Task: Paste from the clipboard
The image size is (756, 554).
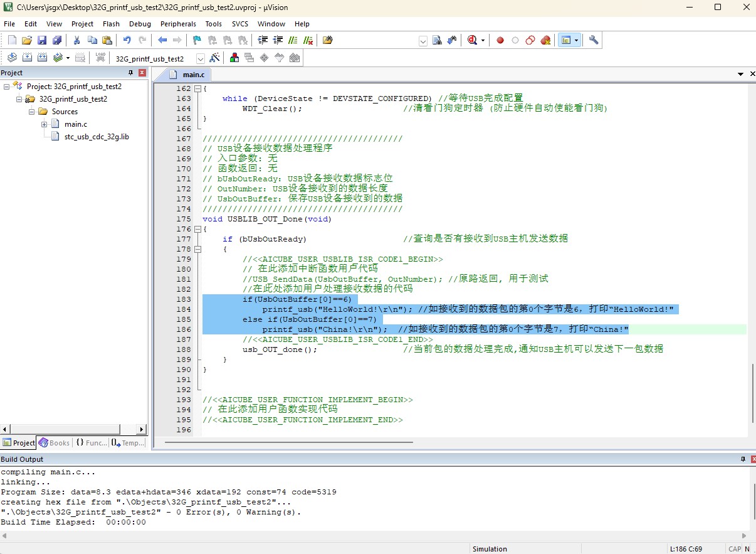Action: click(107, 40)
